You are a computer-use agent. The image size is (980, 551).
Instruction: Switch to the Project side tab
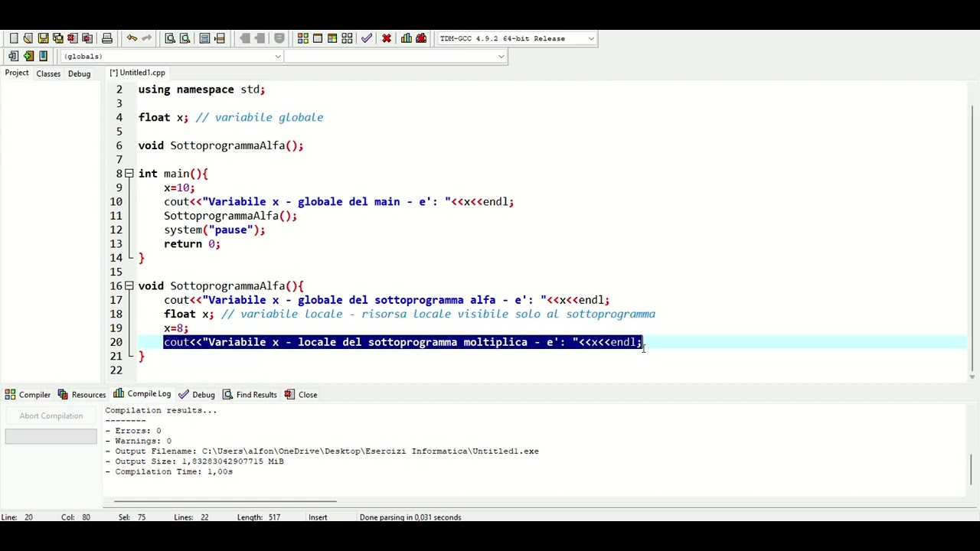tap(17, 73)
